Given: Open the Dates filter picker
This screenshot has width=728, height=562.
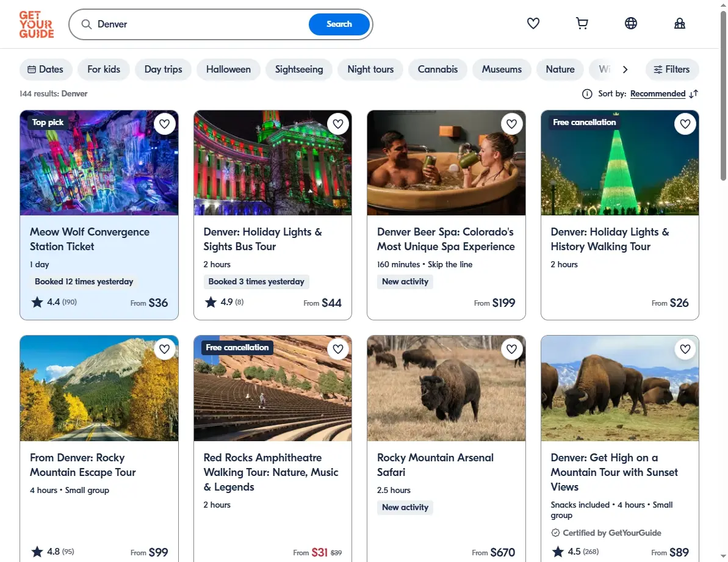Looking at the screenshot, I should [x=46, y=69].
